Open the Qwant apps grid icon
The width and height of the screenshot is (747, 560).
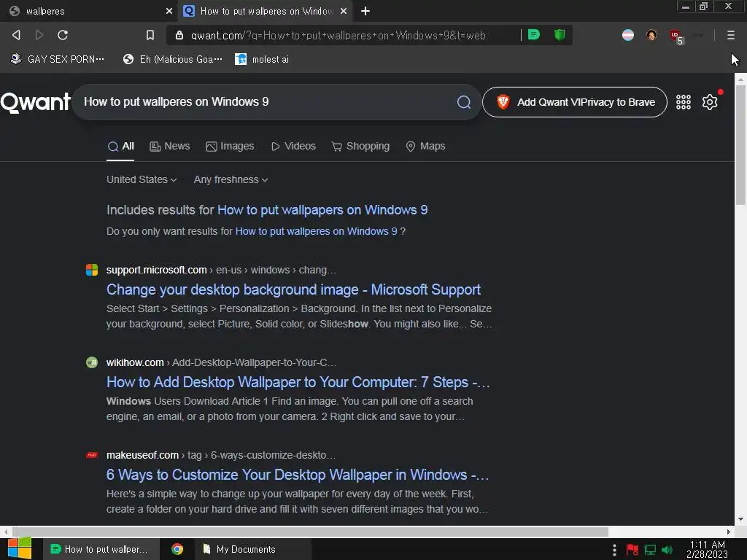[683, 102]
